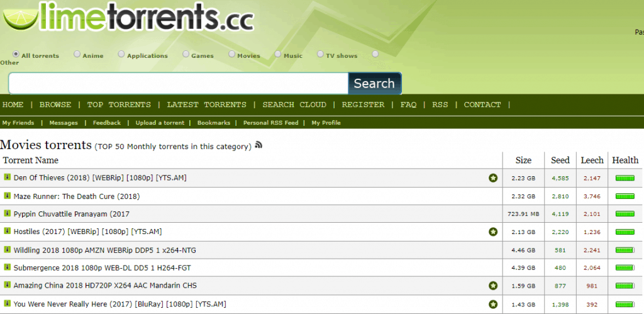Click the Torrent Name column header
Viewport: 644px width, 314px height.
point(30,160)
